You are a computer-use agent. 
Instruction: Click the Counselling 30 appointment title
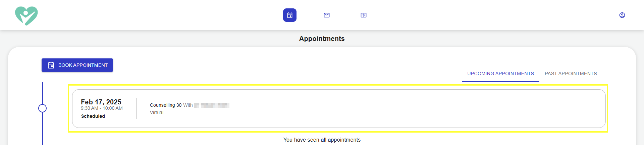(x=166, y=105)
